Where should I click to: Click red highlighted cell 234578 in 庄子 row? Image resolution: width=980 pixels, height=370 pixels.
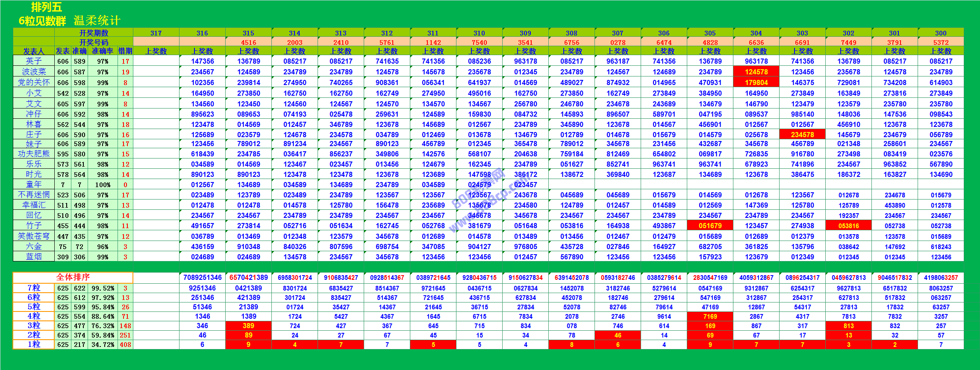click(802, 135)
